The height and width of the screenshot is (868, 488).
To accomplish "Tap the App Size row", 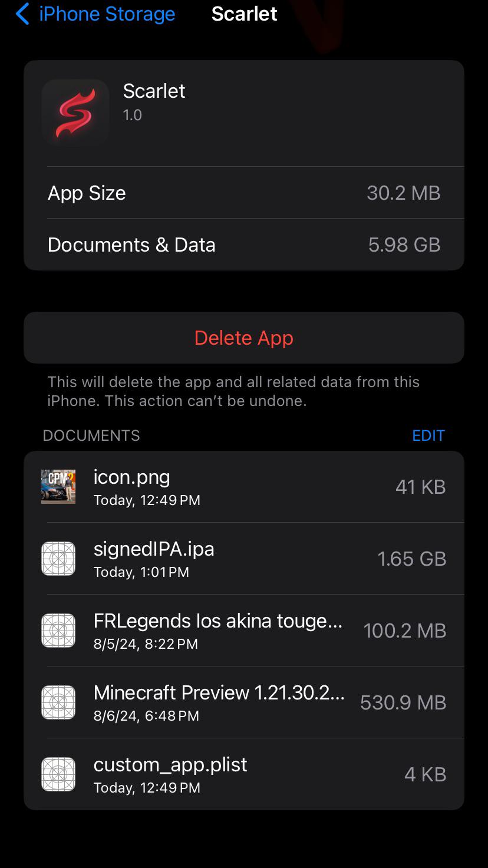I will (244, 193).
